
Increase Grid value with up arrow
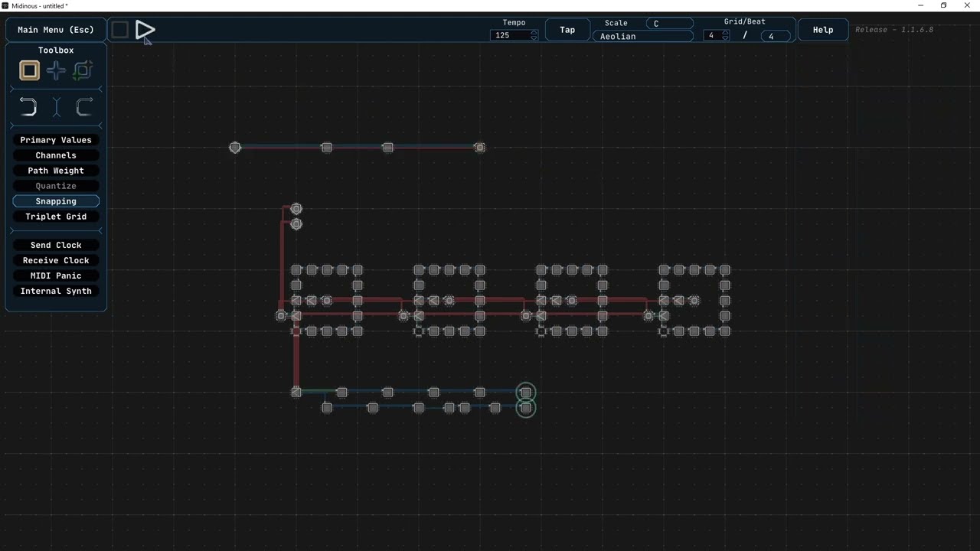click(725, 33)
